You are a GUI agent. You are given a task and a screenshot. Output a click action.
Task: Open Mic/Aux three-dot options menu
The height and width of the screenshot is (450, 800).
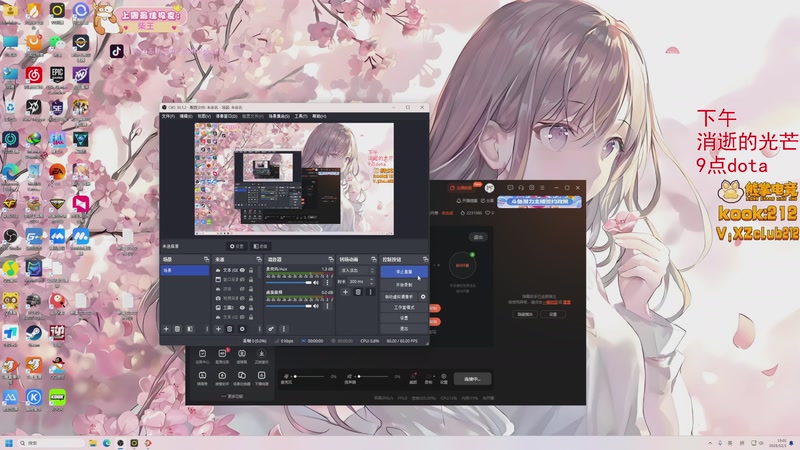click(x=328, y=282)
